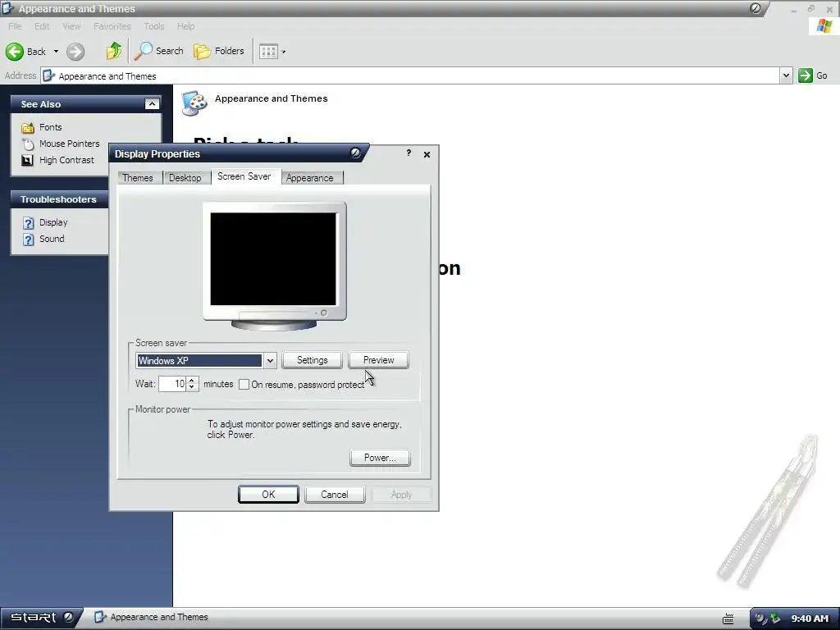Click the High Contrast icon

click(x=27, y=160)
